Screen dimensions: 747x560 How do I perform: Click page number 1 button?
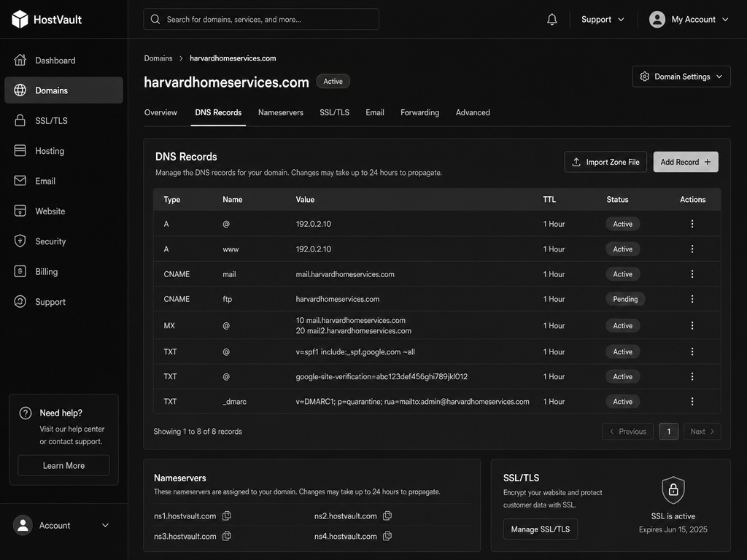(669, 432)
